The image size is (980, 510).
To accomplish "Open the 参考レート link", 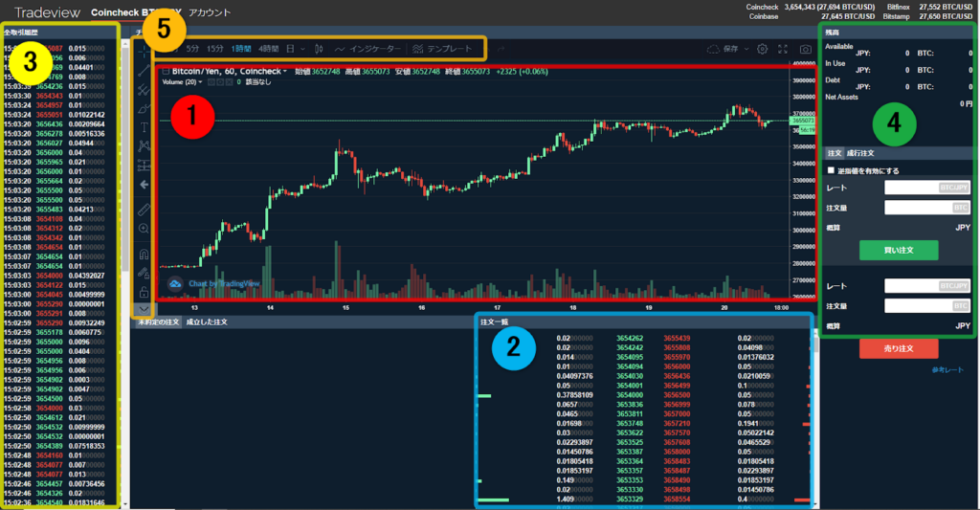I will coord(947,370).
